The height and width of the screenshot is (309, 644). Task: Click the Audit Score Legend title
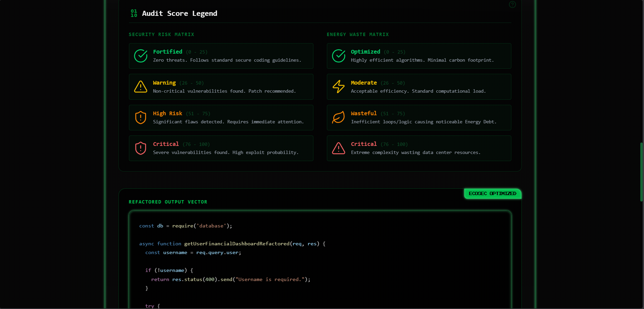pos(179,13)
